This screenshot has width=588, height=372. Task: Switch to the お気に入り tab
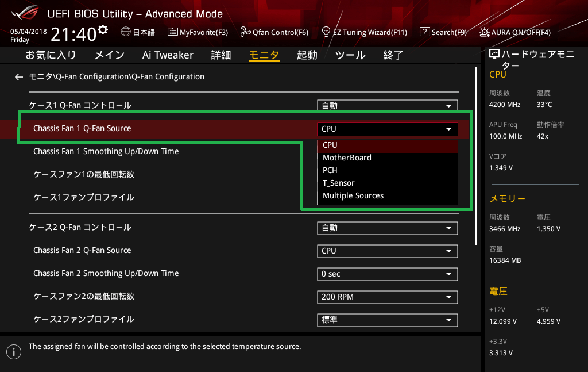51,55
